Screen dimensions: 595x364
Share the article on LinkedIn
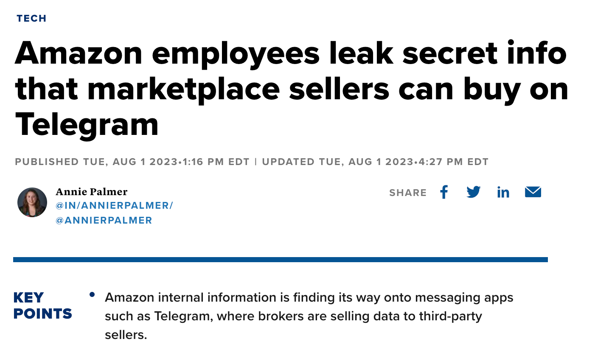503,192
